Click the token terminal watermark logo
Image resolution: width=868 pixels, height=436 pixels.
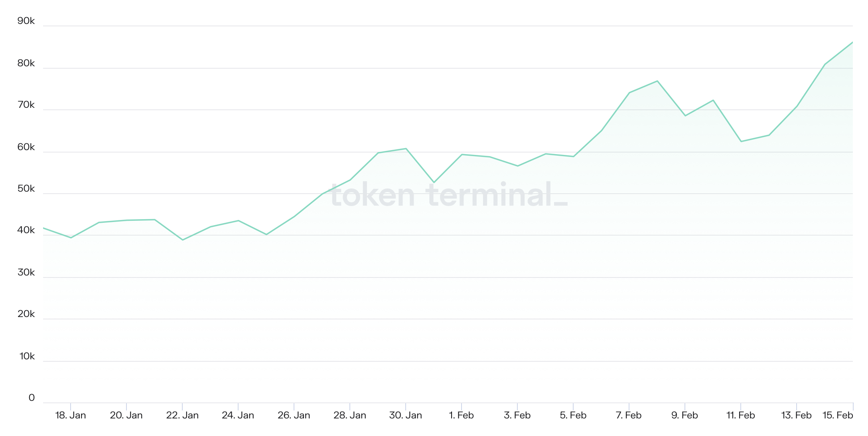point(448,195)
